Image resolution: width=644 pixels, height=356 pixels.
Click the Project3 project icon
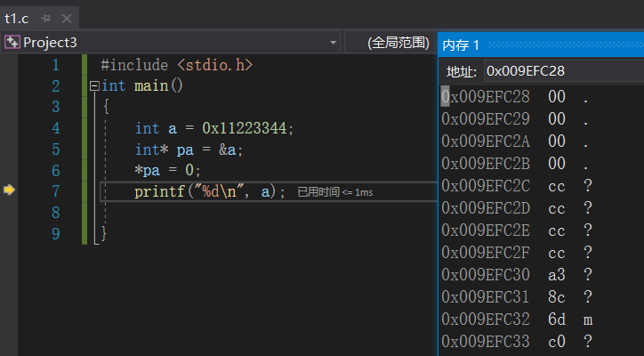(x=12, y=42)
